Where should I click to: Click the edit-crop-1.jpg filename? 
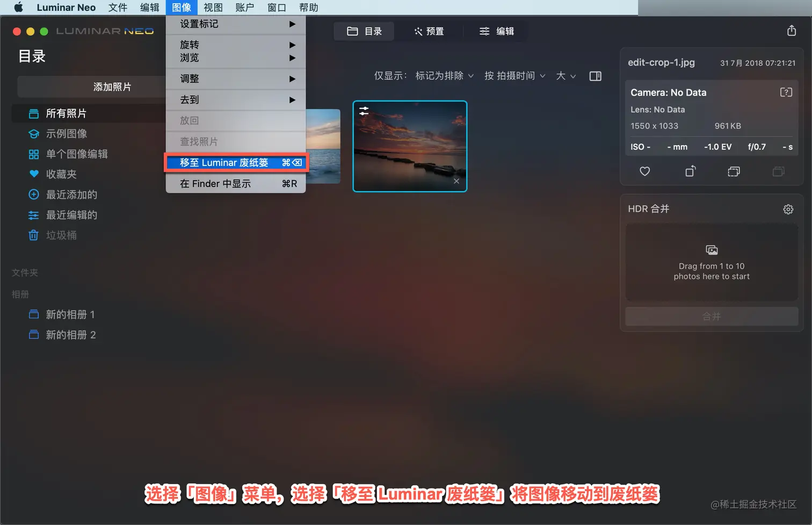coord(661,62)
